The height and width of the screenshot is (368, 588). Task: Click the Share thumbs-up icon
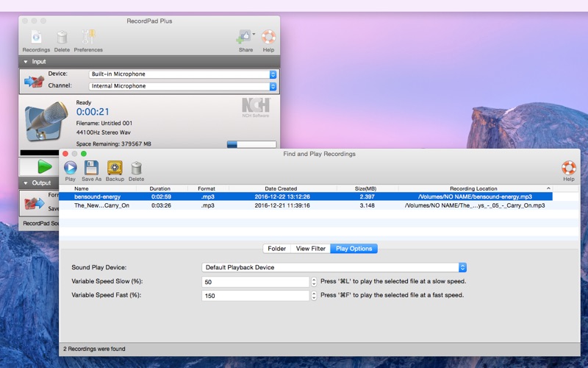244,38
